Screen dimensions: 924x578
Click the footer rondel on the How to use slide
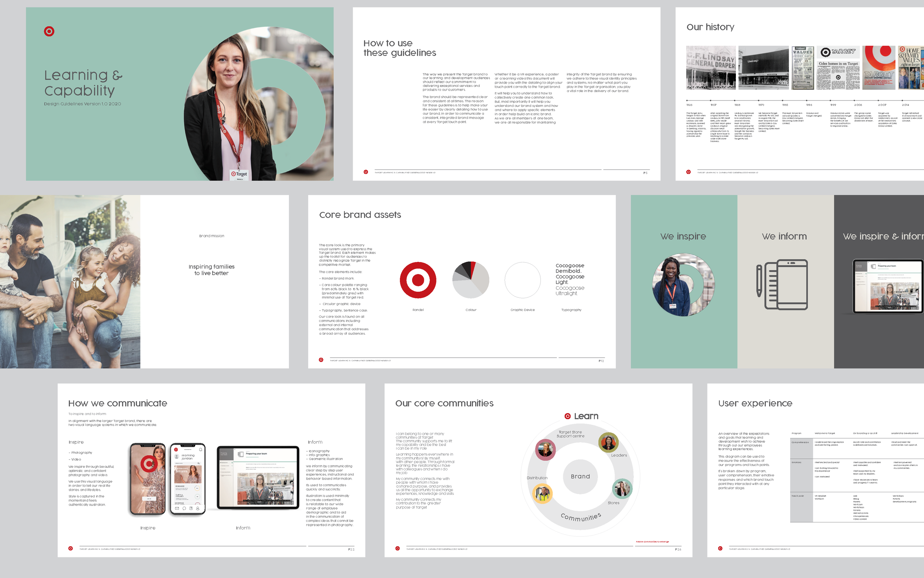click(366, 172)
